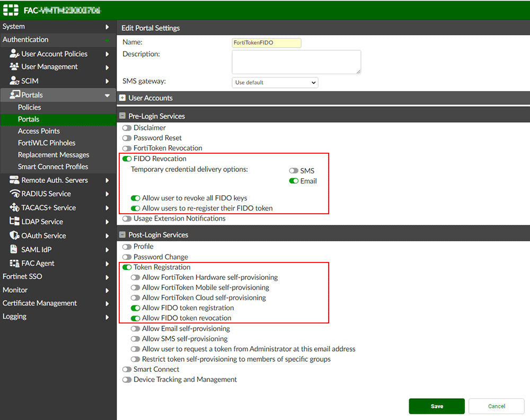Click the Name field FortiTokenFIDO
This screenshot has width=530, height=420.
[x=267, y=42]
